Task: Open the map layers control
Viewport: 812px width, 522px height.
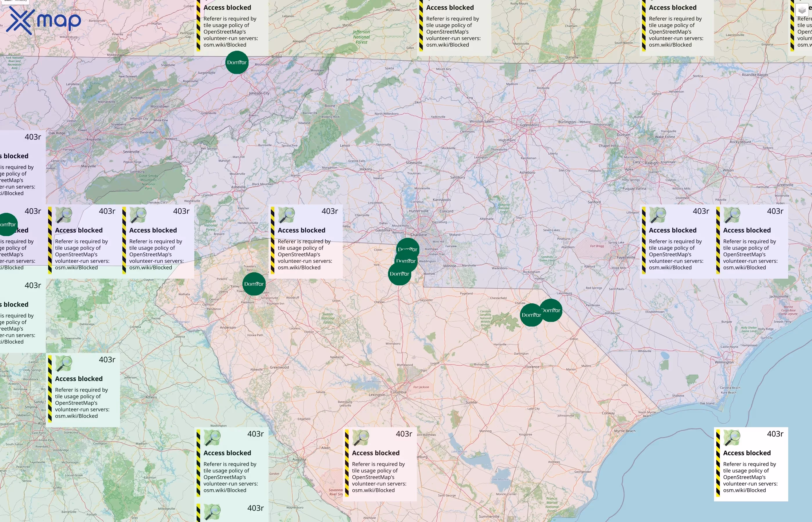Action: tap(802, 10)
